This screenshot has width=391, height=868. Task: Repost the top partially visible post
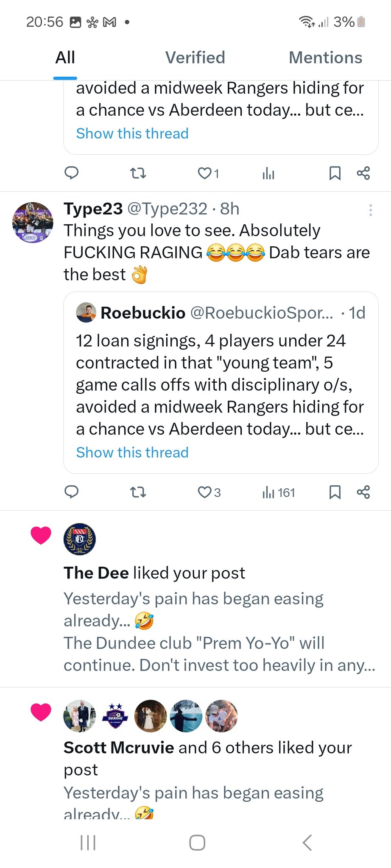coord(138,173)
